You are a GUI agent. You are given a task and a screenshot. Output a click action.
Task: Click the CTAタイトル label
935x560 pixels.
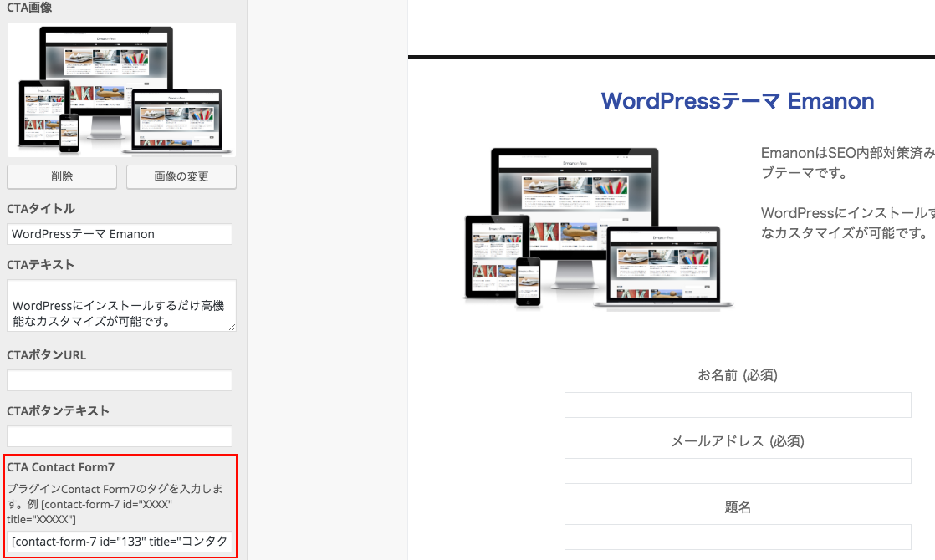coord(40,209)
